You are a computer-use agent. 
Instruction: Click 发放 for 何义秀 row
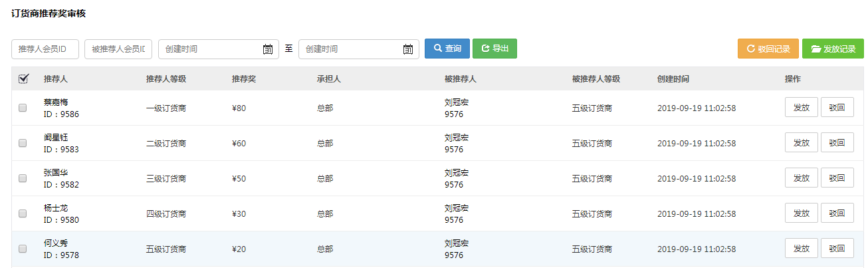802,249
